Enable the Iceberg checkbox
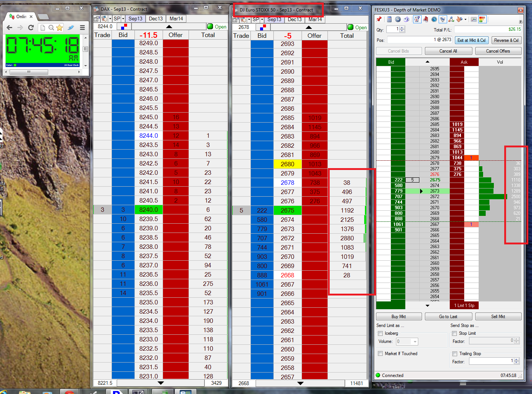This screenshot has width=532, height=394. click(380, 333)
